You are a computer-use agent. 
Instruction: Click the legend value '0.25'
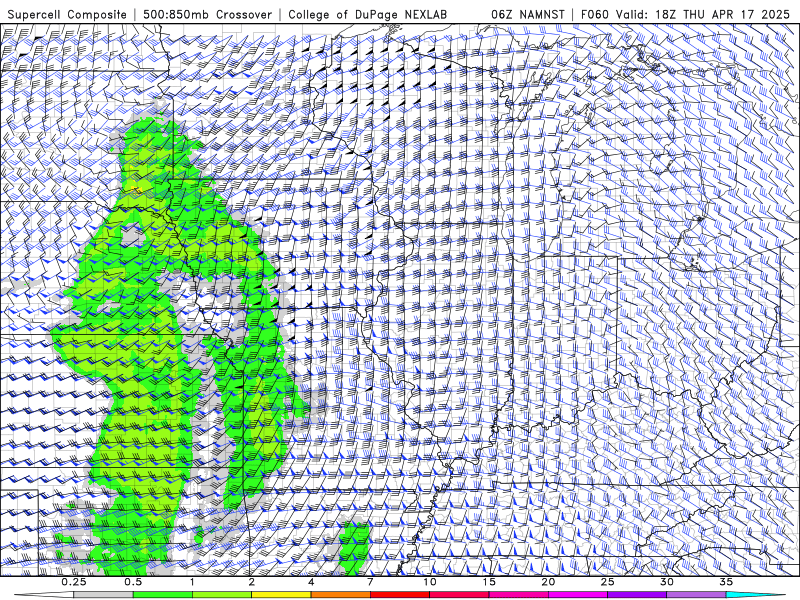(x=74, y=582)
